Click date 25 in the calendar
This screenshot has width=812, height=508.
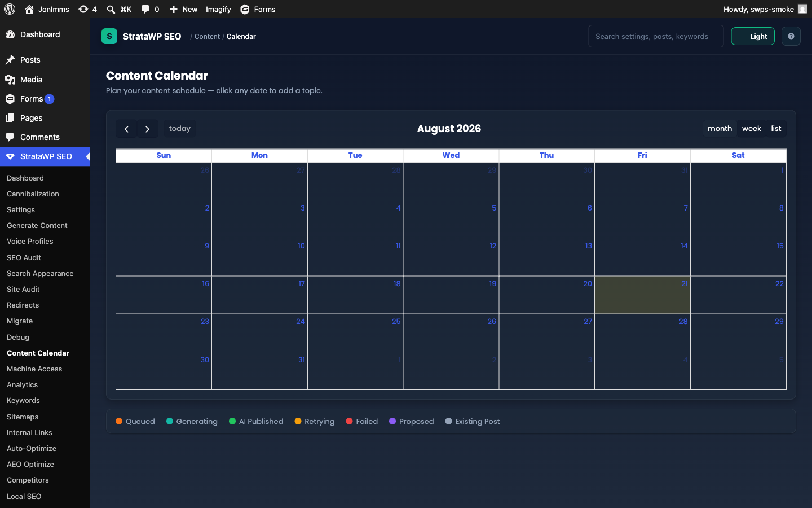tap(396, 321)
